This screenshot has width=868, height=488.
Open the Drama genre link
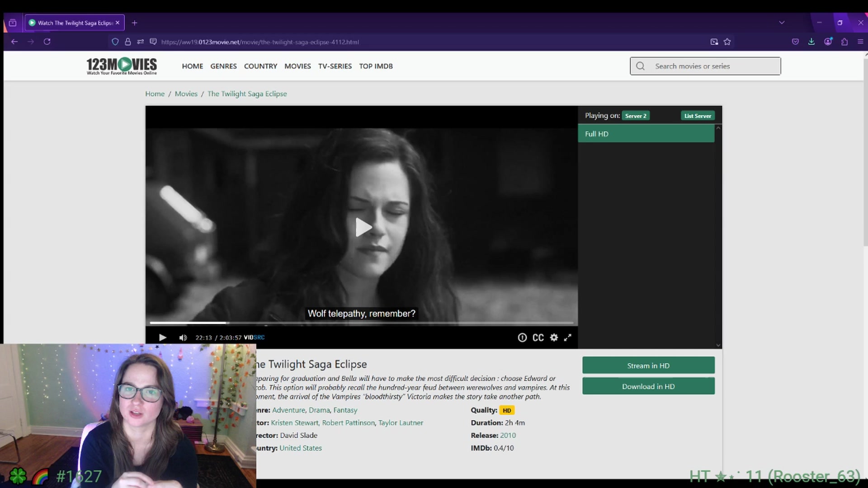pyautogui.click(x=319, y=410)
